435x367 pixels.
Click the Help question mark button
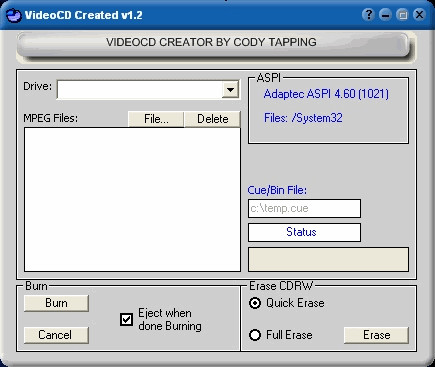point(368,15)
